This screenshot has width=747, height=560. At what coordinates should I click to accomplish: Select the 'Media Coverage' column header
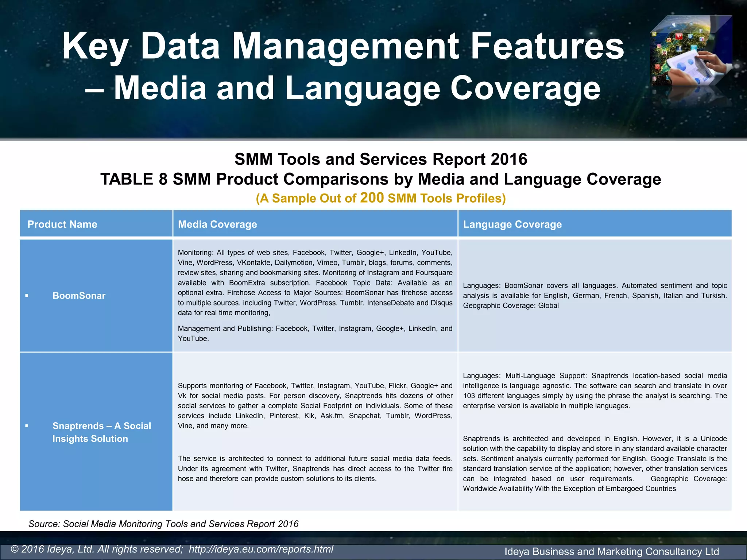point(315,224)
